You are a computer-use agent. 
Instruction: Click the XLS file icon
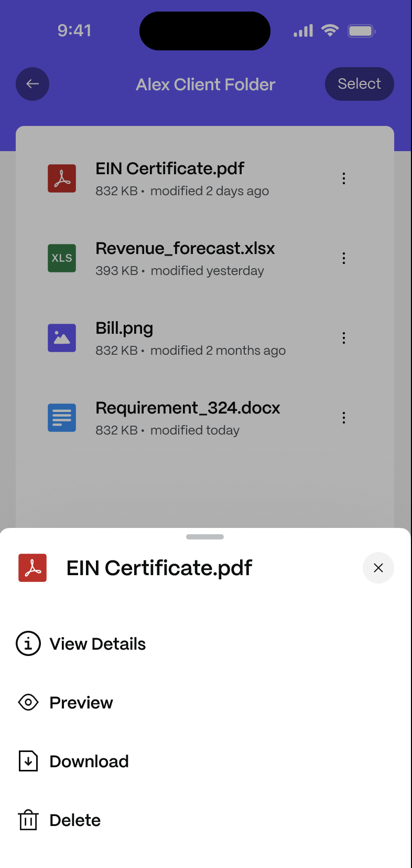point(62,258)
